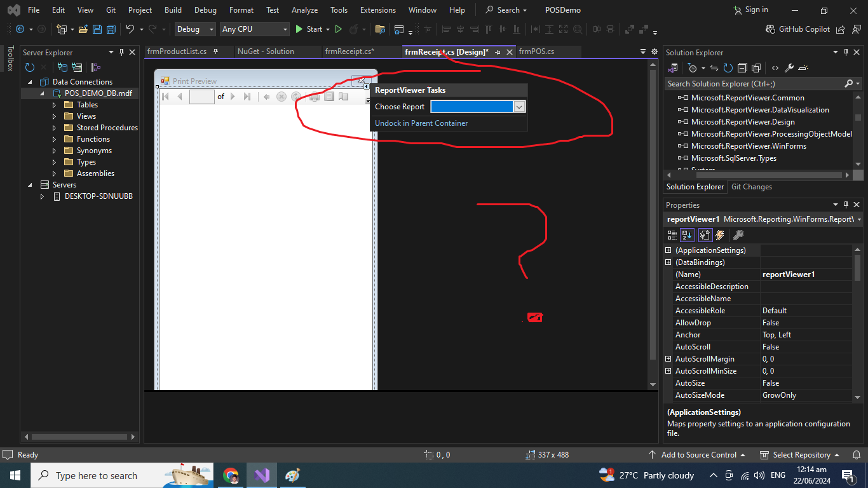
Task: Expand the ApplicationSettings property row
Action: tap(668, 250)
